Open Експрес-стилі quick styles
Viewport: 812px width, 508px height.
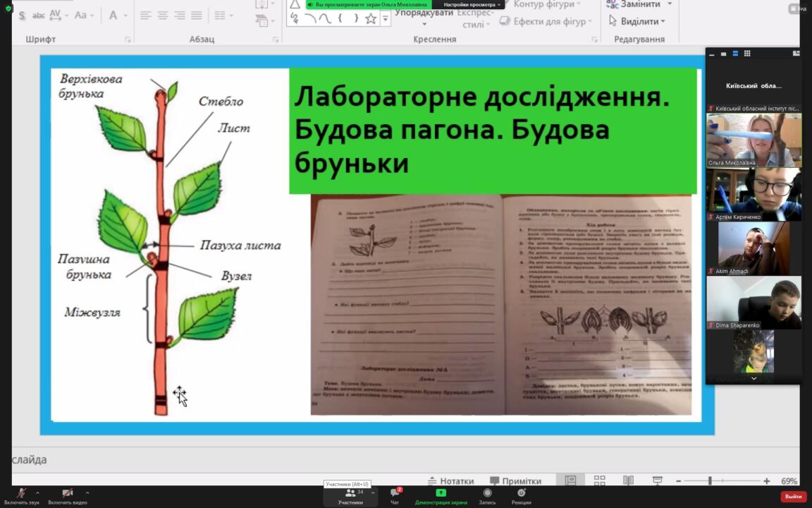(474, 18)
